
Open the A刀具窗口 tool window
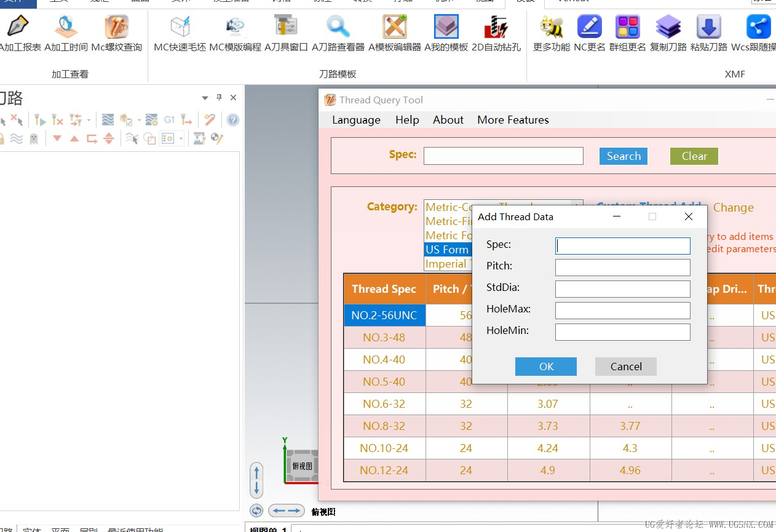coord(286,33)
